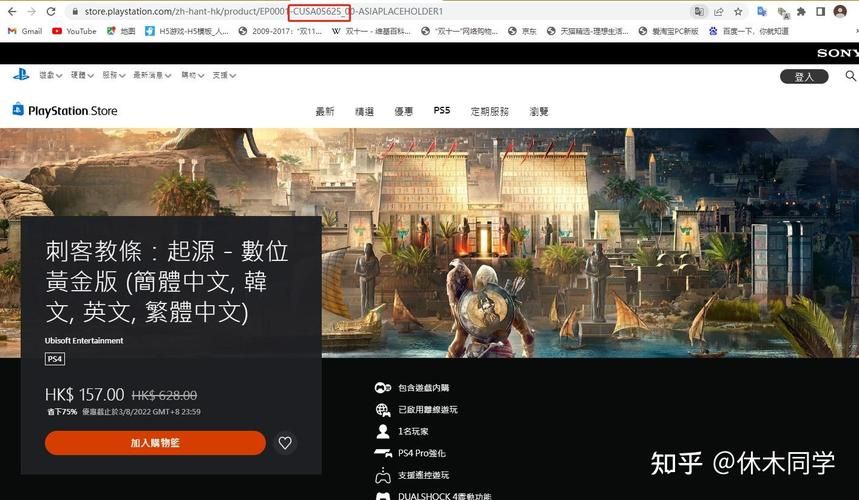Image resolution: width=859 pixels, height=500 pixels.
Task: Open the 百度一下 bookmark
Action: [748, 31]
